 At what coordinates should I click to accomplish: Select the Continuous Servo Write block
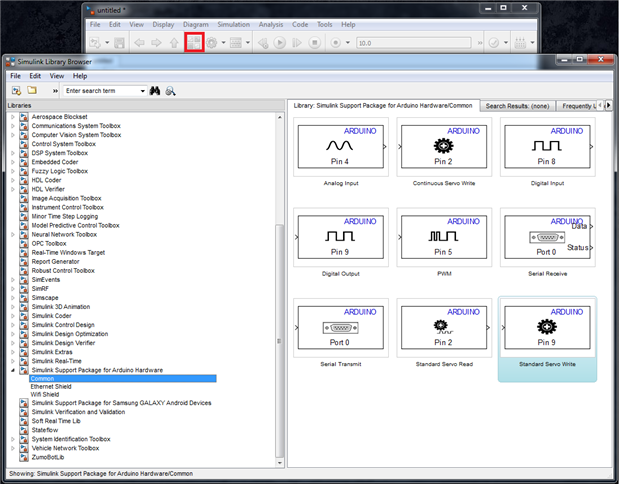coord(442,148)
